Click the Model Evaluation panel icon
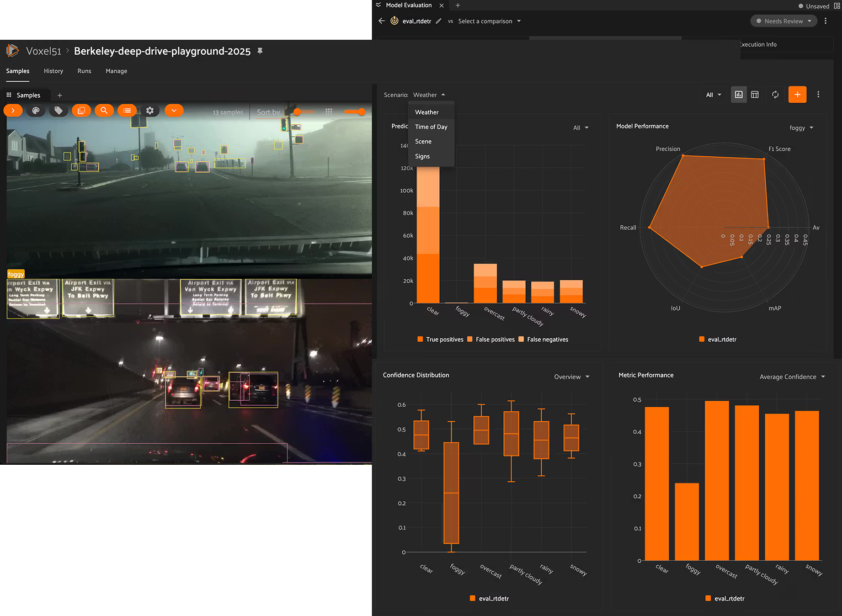The image size is (842, 616). point(379,5)
